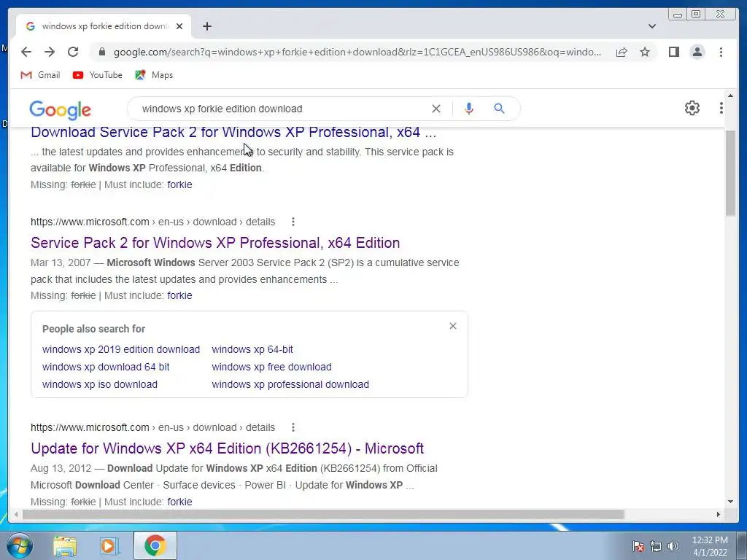747x560 pixels.
Task: Open Download Service Pack 2 for Windows XP result
Action: pyautogui.click(x=233, y=132)
